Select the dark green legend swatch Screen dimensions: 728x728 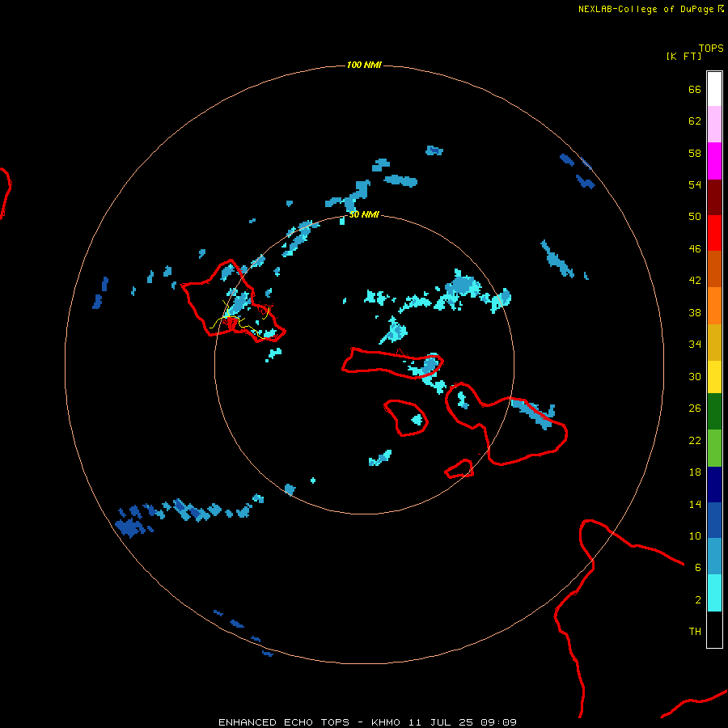coord(714,412)
